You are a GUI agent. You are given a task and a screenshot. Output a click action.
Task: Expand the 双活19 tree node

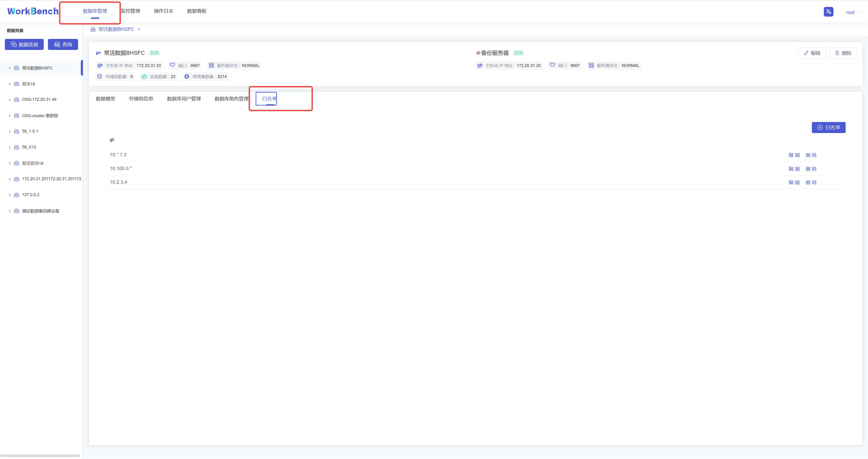coord(9,84)
